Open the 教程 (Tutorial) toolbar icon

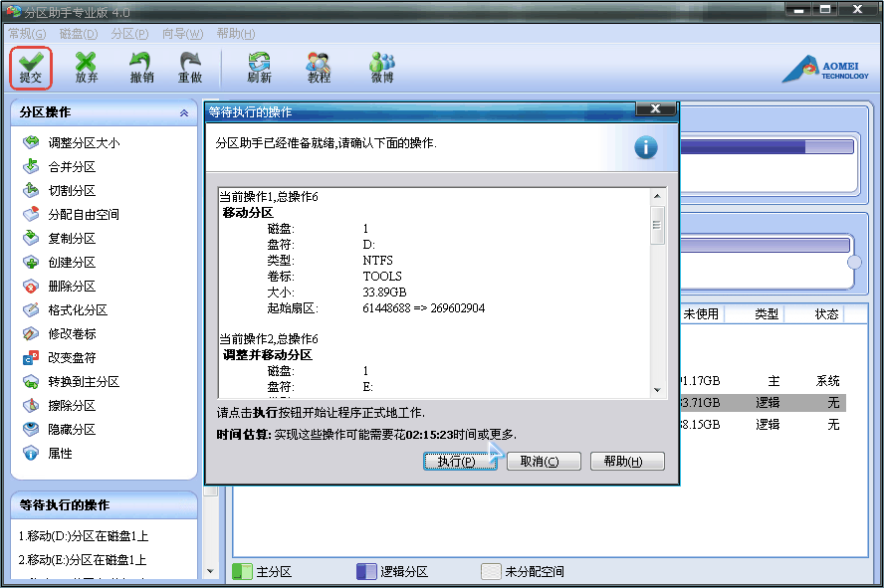(319, 67)
